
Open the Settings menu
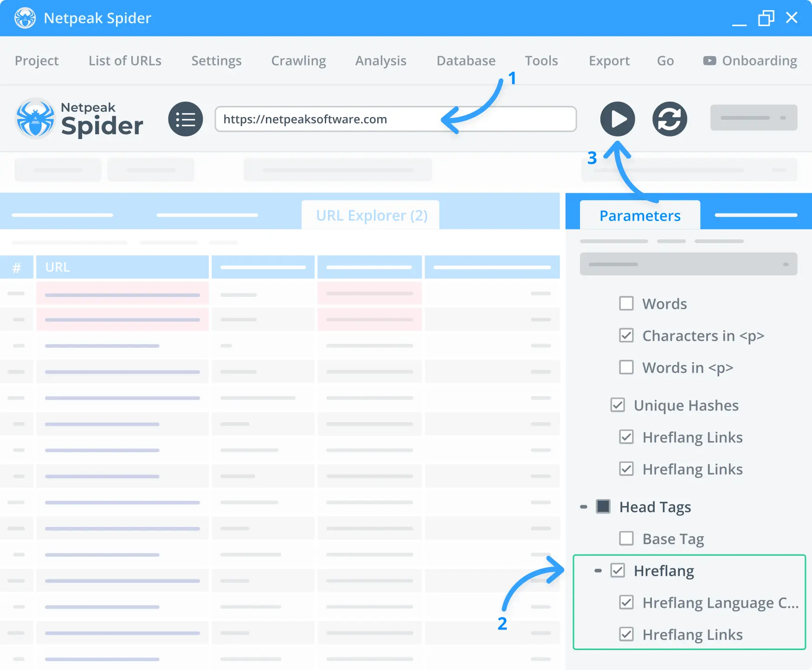coord(216,61)
